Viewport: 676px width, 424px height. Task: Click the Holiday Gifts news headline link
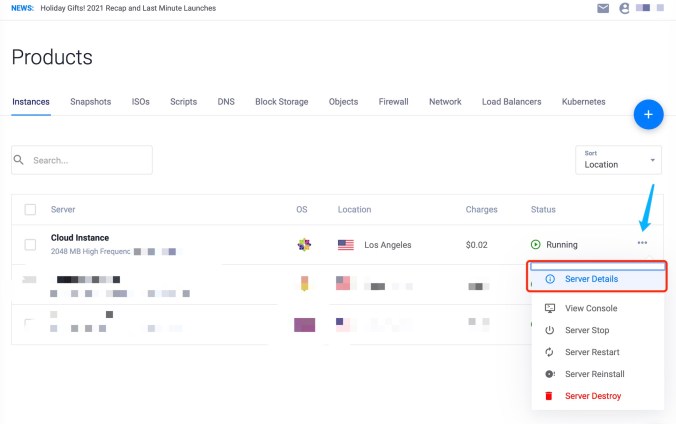click(127, 8)
